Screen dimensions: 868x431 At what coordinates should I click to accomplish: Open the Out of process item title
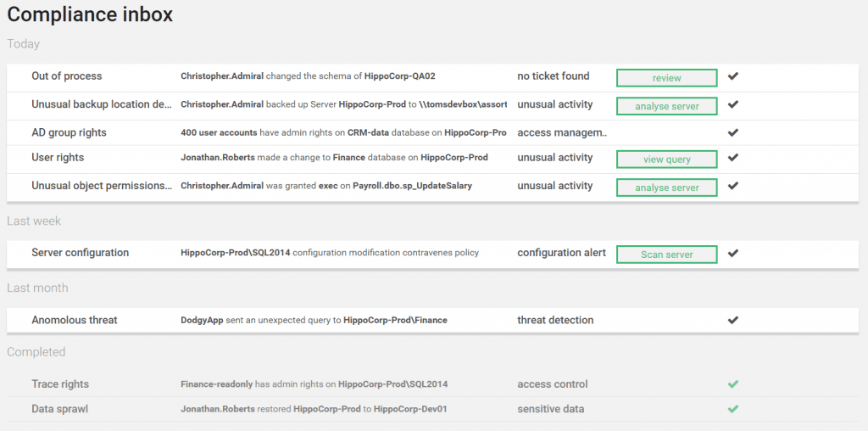pos(66,76)
